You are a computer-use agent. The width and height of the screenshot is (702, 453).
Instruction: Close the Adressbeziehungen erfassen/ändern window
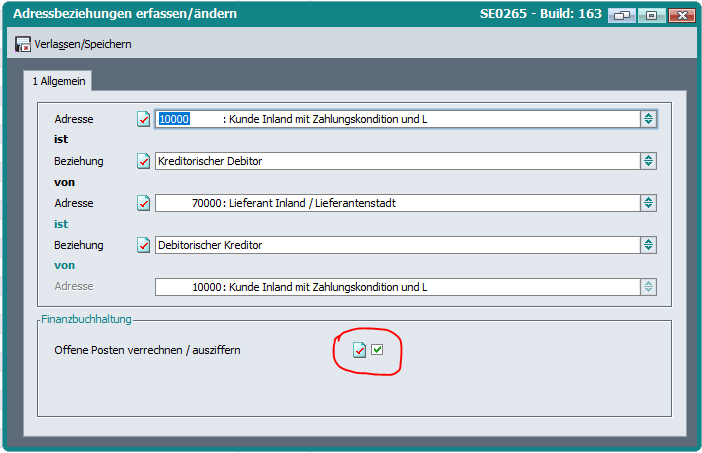pos(681,15)
